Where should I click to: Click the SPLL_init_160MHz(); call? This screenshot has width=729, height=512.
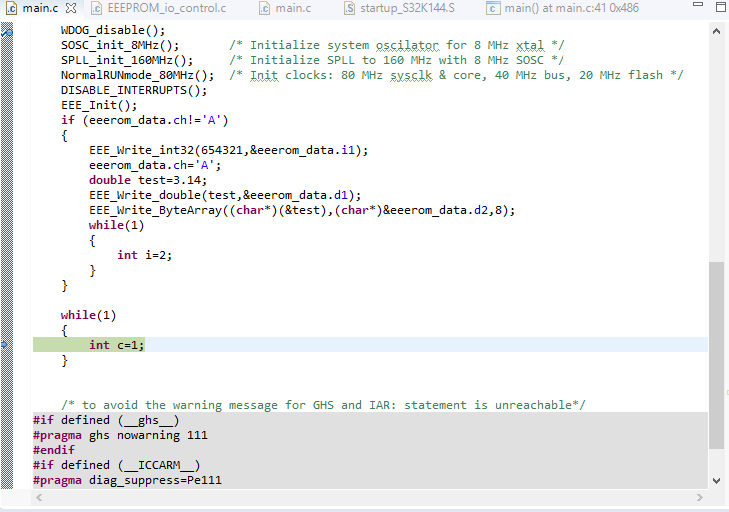pyautogui.click(x=127, y=60)
